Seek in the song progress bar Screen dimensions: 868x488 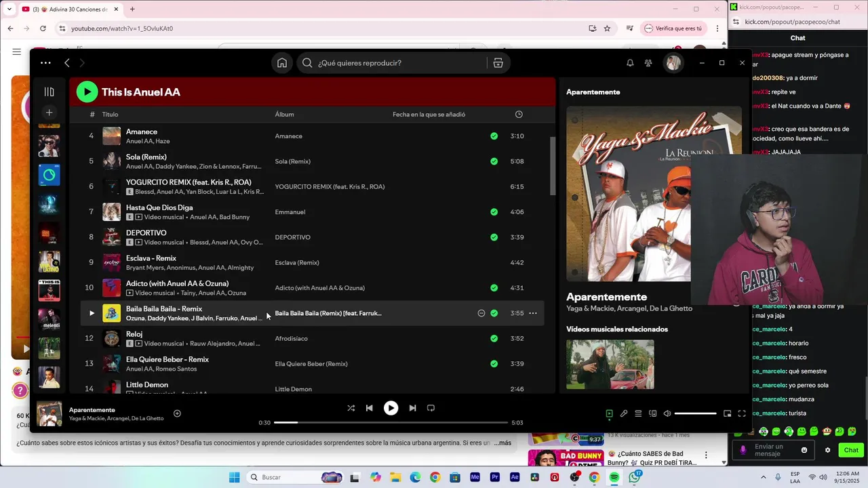391,422
